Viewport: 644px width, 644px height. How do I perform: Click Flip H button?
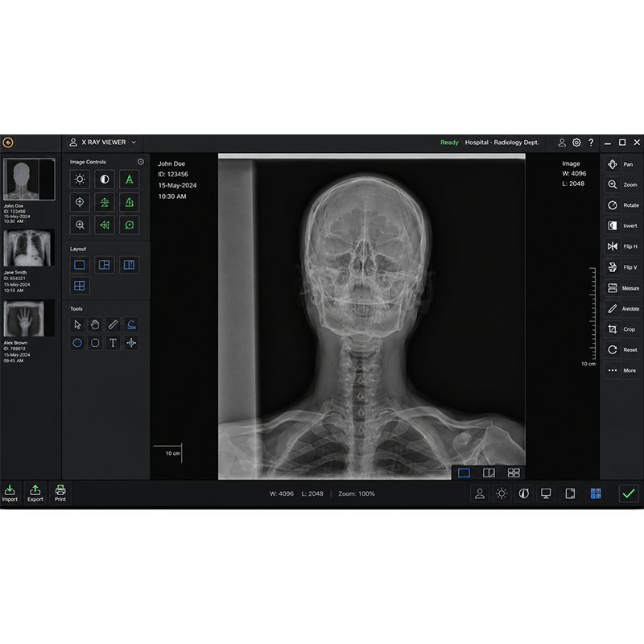pyautogui.click(x=621, y=246)
